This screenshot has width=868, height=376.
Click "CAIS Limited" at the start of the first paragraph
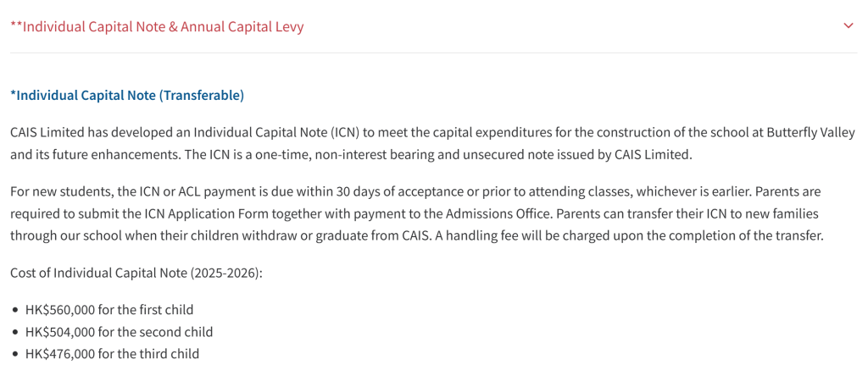[x=47, y=132]
